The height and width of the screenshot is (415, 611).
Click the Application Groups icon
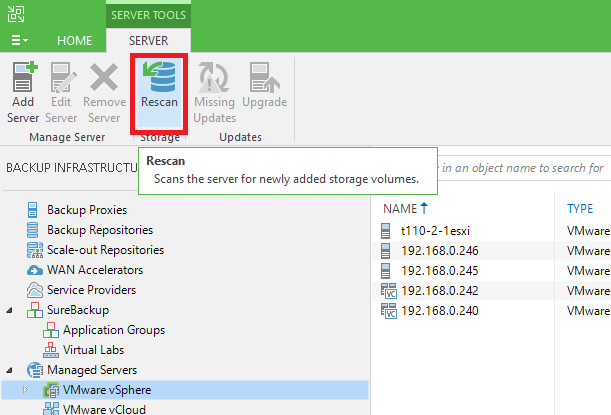[x=51, y=330]
